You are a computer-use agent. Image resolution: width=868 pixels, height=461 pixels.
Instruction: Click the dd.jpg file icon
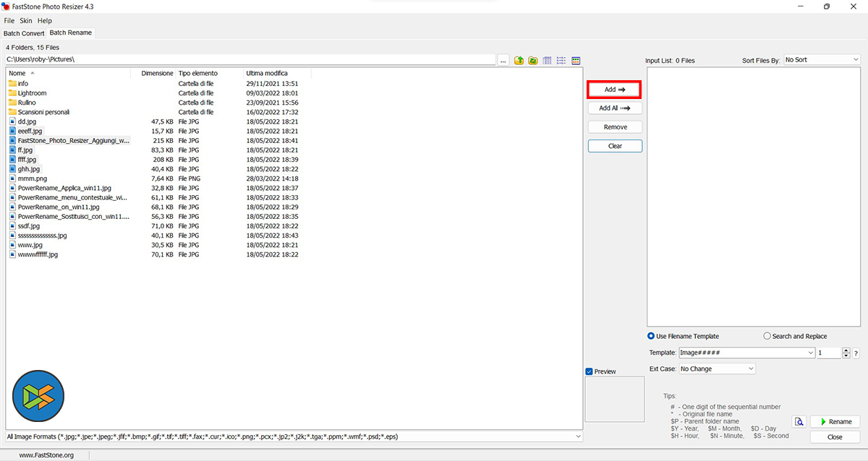pos(12,121)
